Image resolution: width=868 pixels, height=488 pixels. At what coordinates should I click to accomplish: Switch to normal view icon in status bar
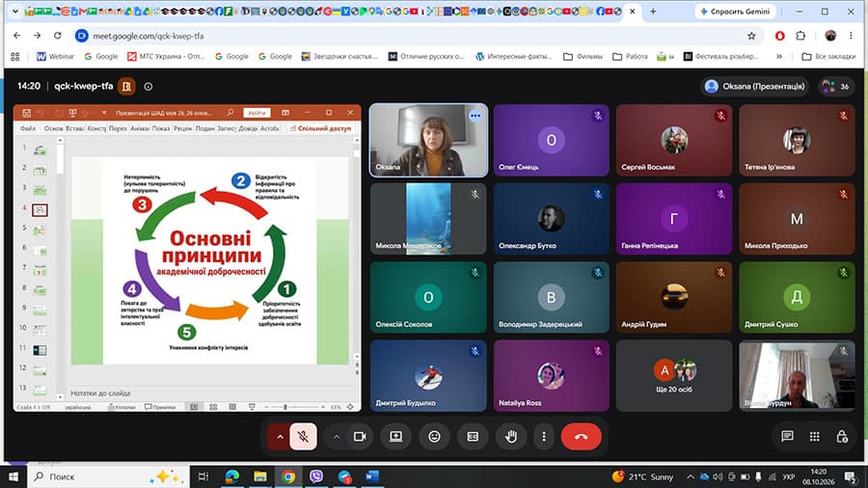click(194, 407)
